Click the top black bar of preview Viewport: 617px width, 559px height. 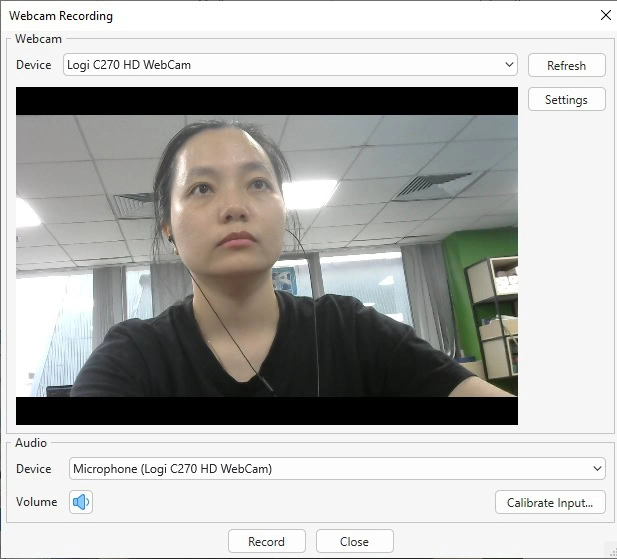click(266, 100)
